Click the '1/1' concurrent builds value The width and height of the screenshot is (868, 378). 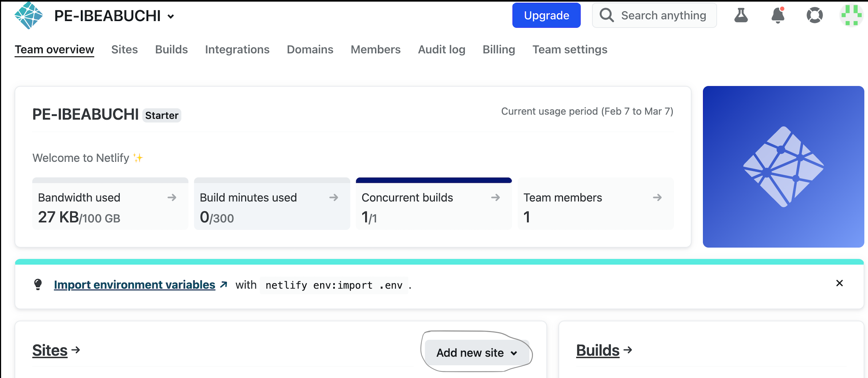[369, 217]
